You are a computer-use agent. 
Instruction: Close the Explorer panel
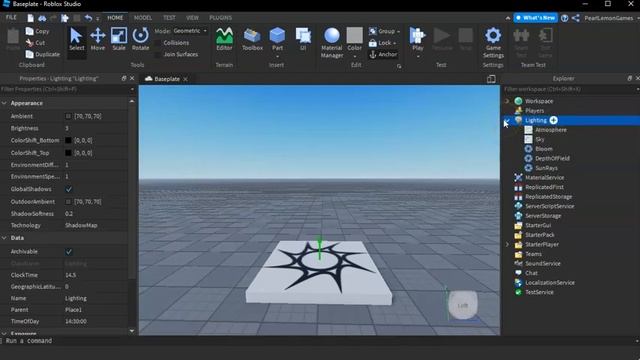tap(638, 78)
